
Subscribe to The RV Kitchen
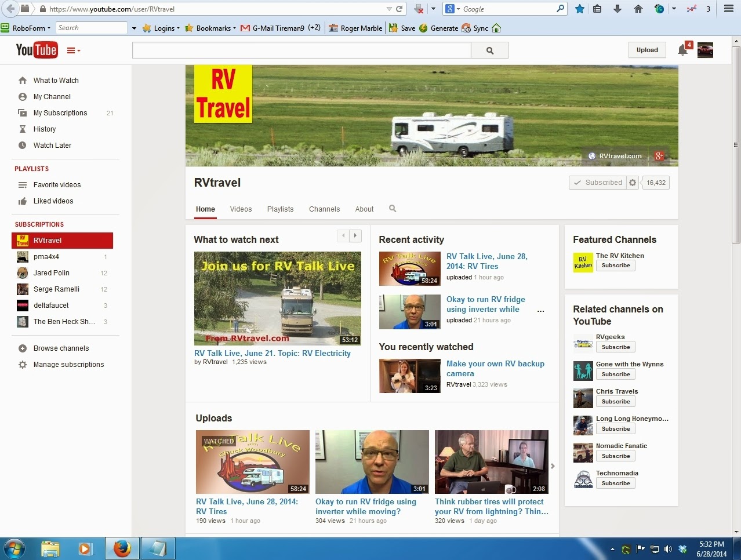click(616, 266)
